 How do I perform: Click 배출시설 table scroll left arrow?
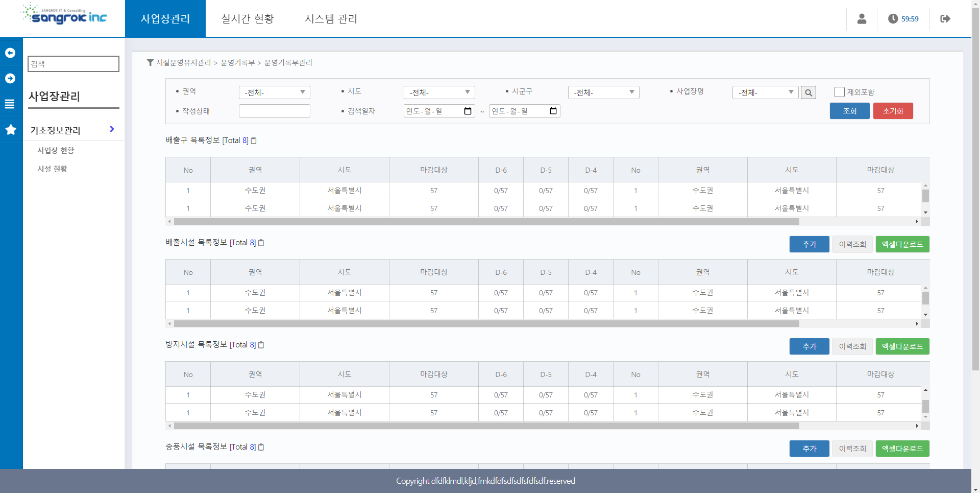tap(169, 324)
